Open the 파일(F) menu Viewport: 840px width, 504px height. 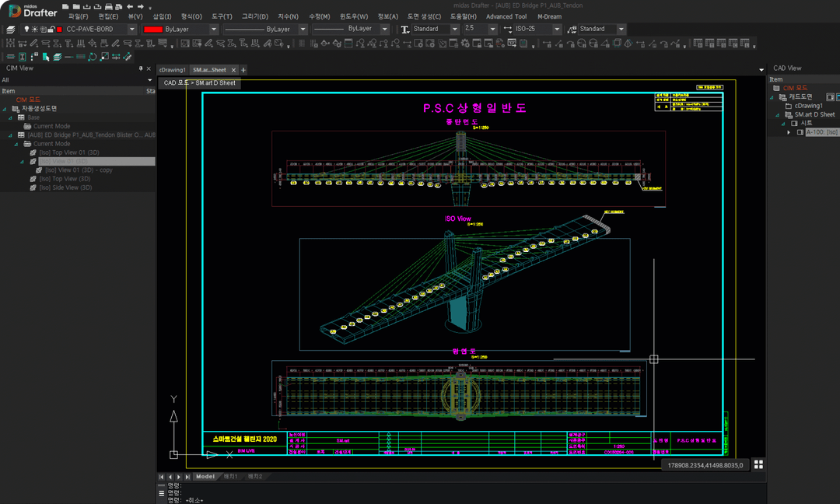(79, 16)
